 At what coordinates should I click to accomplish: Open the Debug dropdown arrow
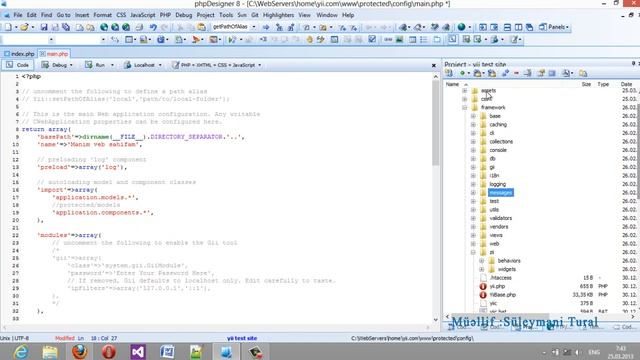(71, 65)
